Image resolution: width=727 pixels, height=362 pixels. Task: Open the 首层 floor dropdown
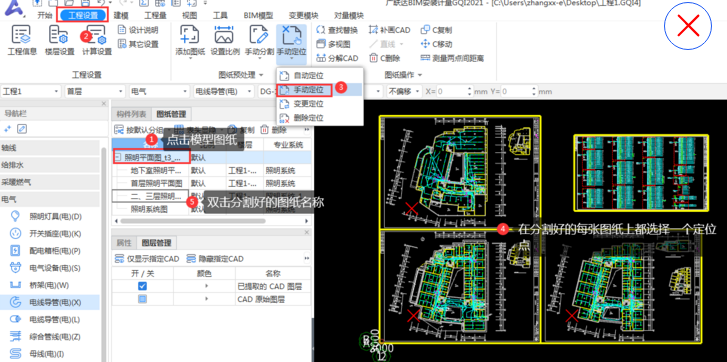click(95, 91)
